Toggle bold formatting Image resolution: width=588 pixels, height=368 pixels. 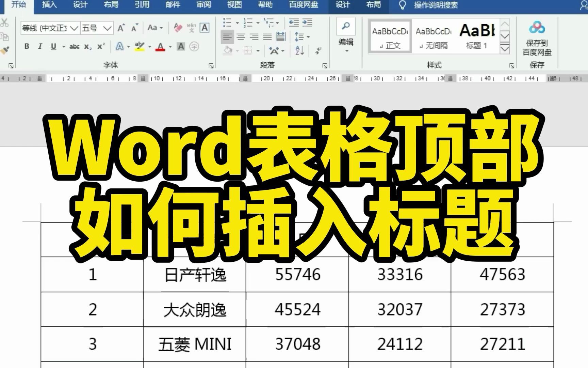pos(27,46)
